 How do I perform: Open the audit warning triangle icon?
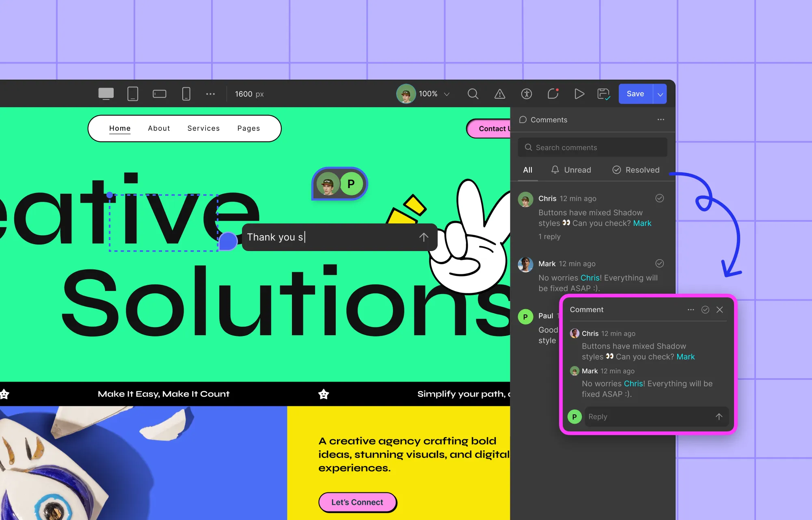click(500, 94)
